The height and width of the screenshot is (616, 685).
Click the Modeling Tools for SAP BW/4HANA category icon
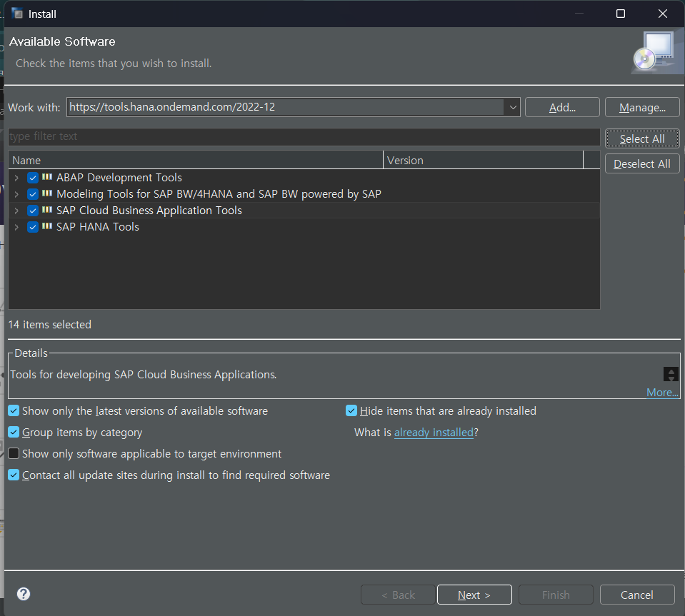click(46, 193)
